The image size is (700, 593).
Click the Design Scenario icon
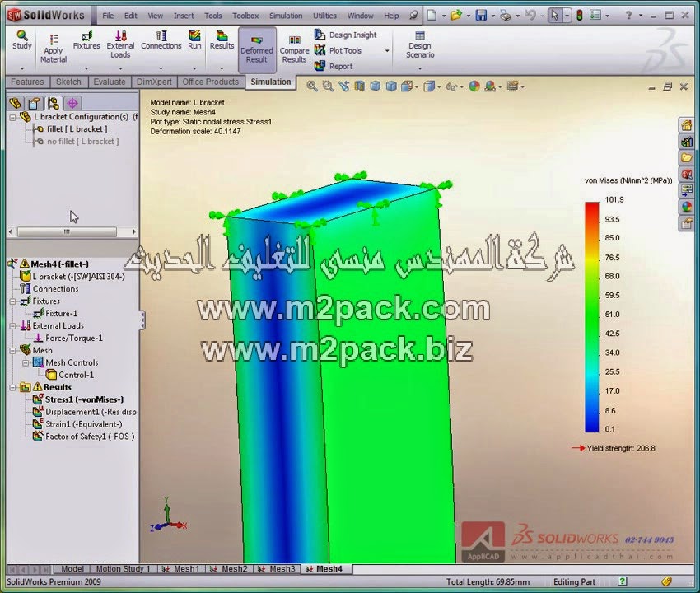tap(420, 44)
